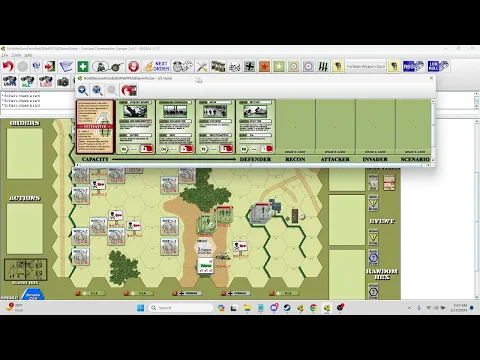Open the notes notepad icon

[x=66, y=66]
